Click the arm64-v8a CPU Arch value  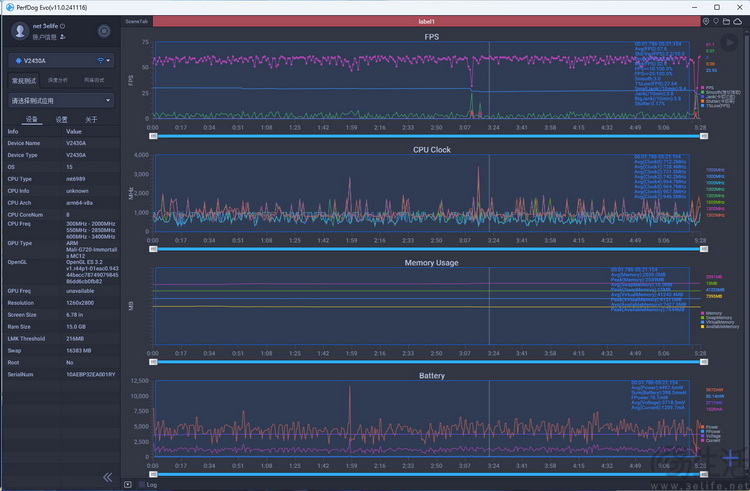coord(79,203)
